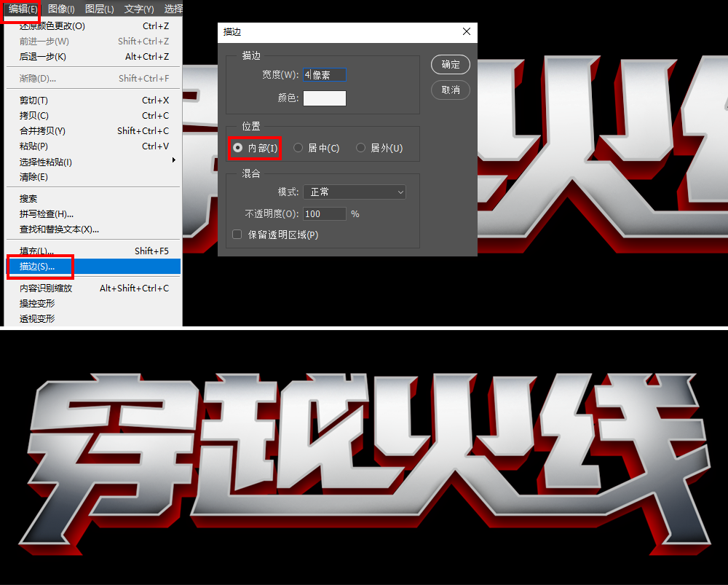Select 剪切(T) from the edit menu
The height and width of the screenshot is (585, 728).
pos(93,101)
